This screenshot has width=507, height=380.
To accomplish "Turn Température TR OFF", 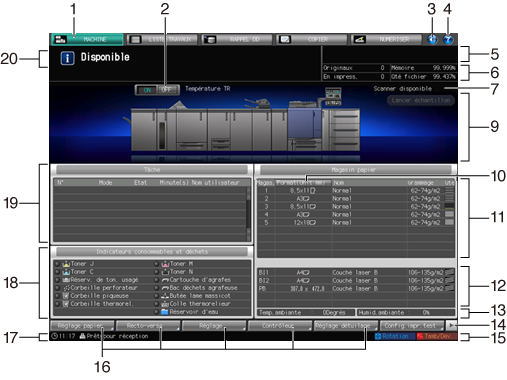I will point(168,90).
